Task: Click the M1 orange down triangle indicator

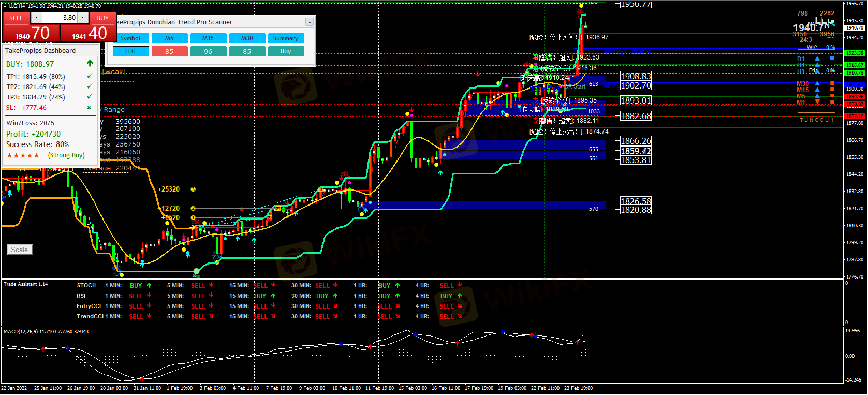Action: (x=817, y=102)
